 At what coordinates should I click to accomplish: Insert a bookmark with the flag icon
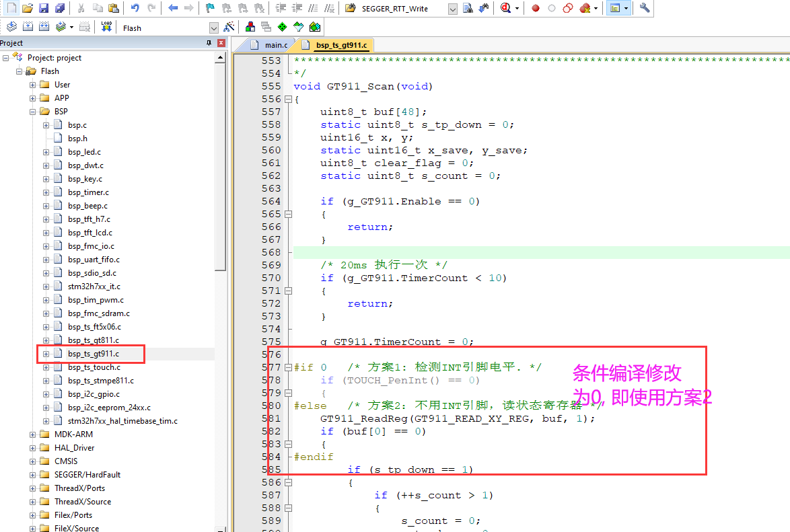coord(211,8)
